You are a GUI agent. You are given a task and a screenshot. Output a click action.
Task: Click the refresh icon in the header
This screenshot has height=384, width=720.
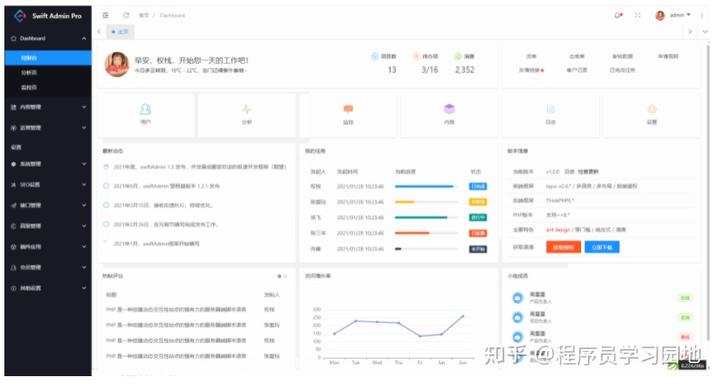126,15
